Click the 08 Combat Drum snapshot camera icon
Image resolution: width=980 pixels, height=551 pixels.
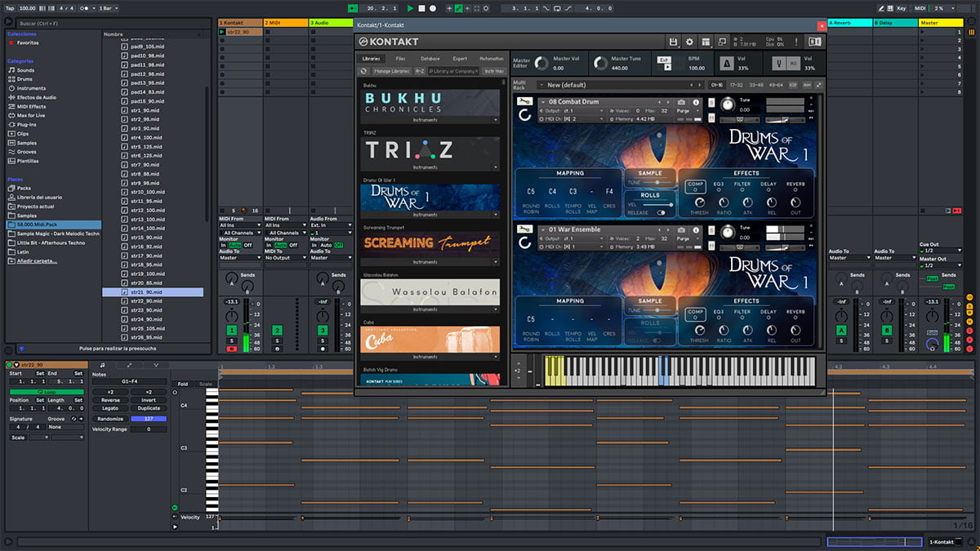(x=681, y=102)
